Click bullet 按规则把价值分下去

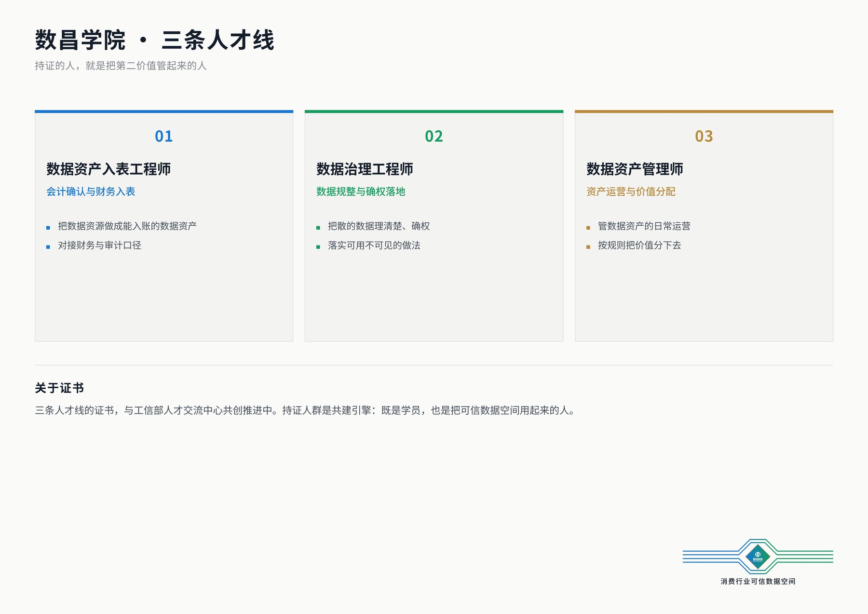click(x=639, y=245)
